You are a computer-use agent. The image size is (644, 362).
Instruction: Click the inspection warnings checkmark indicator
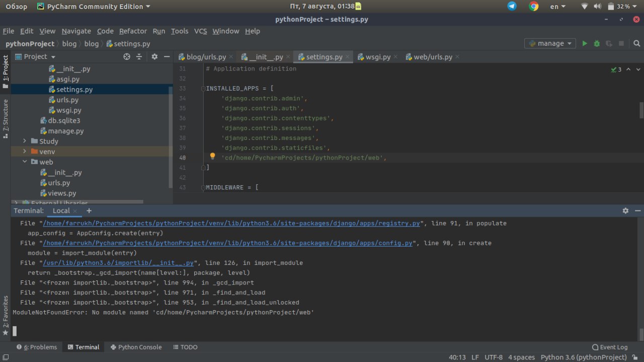pos(616,69)
